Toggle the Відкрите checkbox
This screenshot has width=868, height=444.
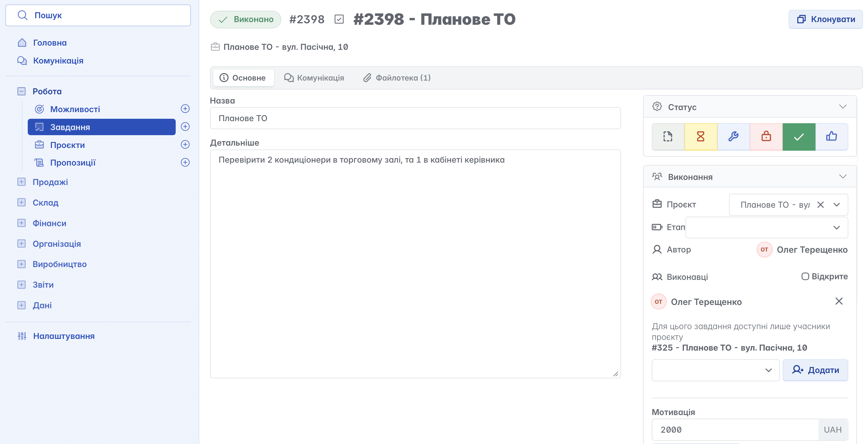pos(805,276)
